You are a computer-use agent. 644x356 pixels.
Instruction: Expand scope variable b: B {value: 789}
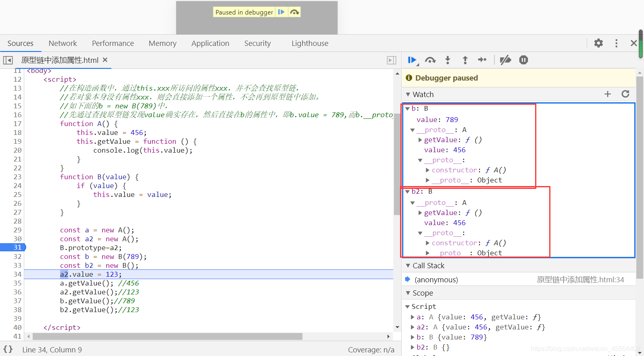[x=413, y=337]
